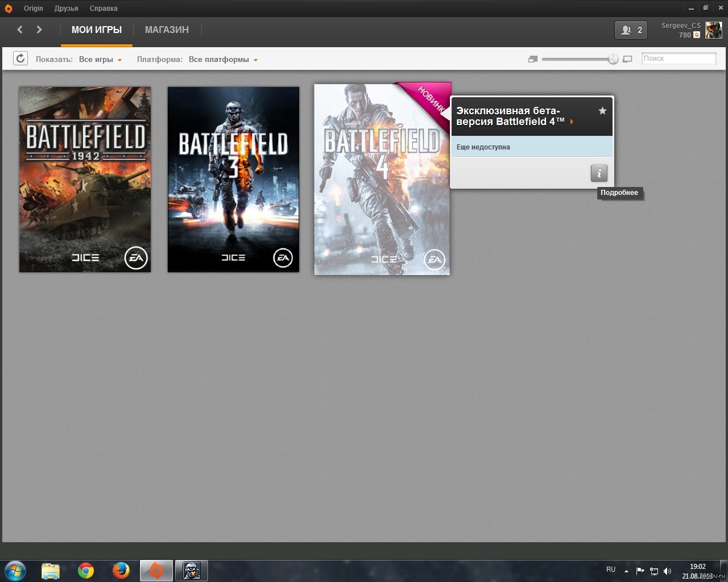Go back with the left arrow
The image size is (728, 582).
coord(20,30)
